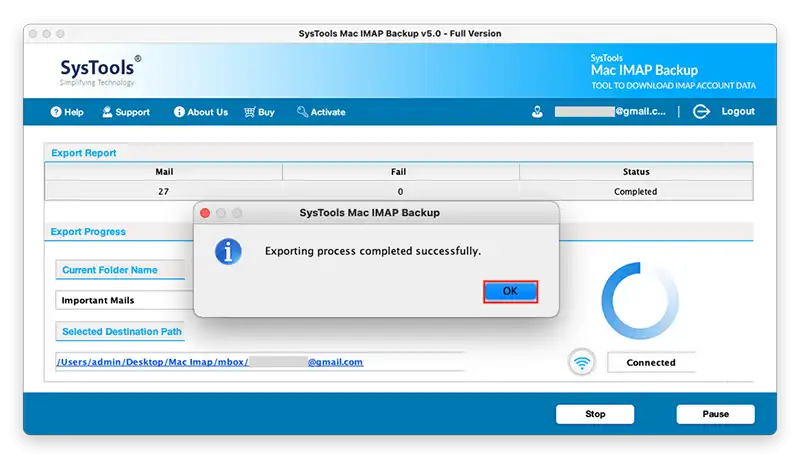The width and height of the screenshot is (800, 470).
Task: Click the mail count cell showing 27
Action: click(x=164, y=191)
